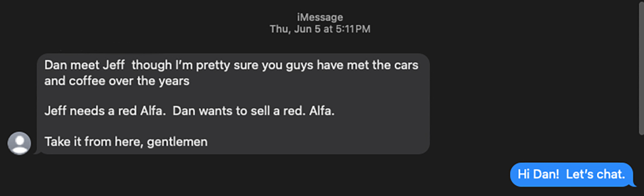The height and width of the screenshot is (196, 644).
Task: Click the word "Hi" in the blue bubble
Action: point(523,175)
